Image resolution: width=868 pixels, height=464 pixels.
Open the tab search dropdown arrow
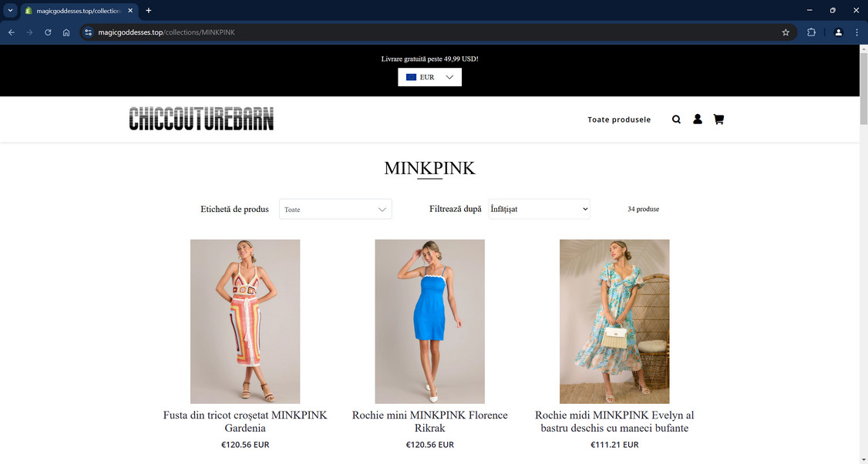(10, 11)
